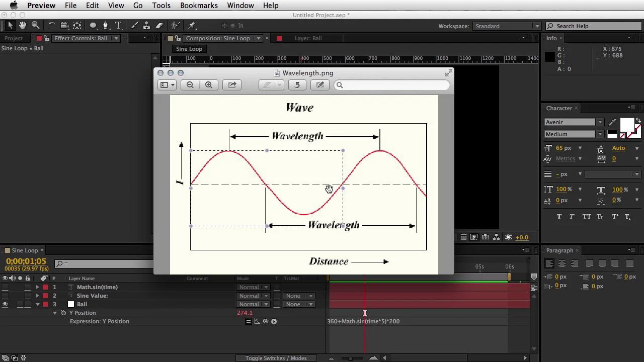Viewport: 644px width, 362px height.
Task: Click the Y Position value 274.1
Action: tap(245, 313)
